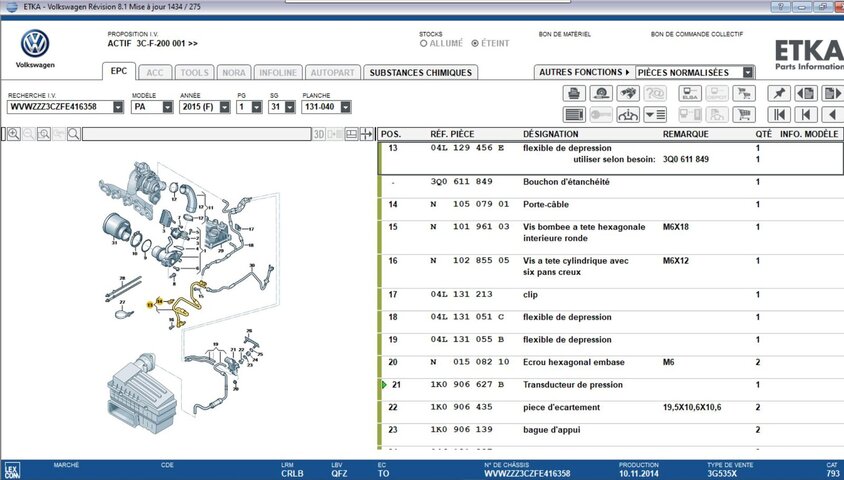Open the PLANCHE dropdown showing 131-040
Screen dimensions: 844x480
(x=346, y=107)
